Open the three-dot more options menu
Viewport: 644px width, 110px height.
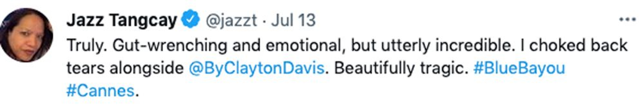click(627, 20)
